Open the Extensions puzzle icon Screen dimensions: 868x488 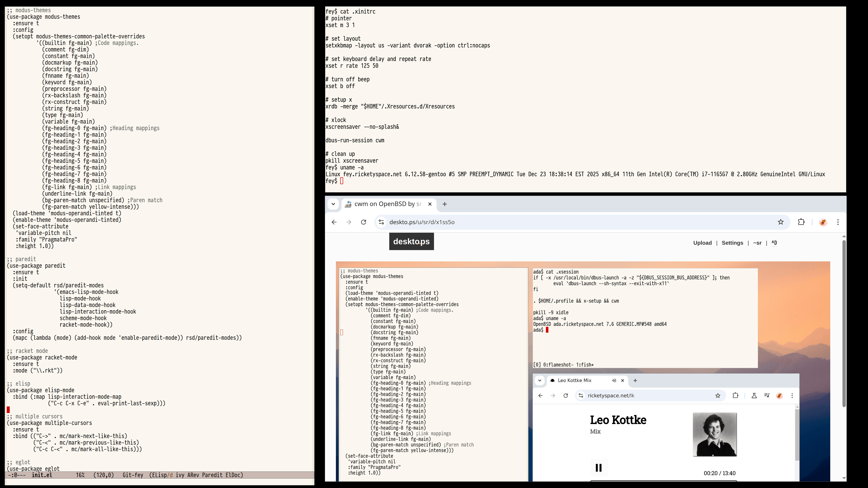[x=801, y=222]
